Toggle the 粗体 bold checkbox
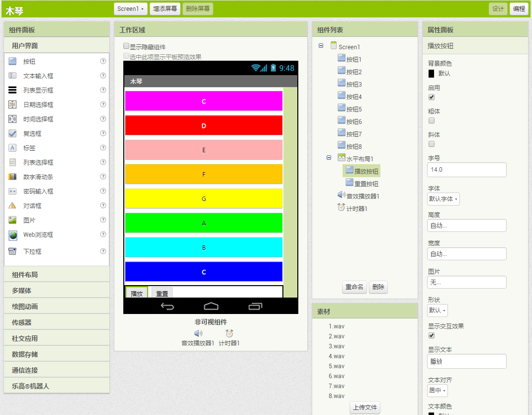This screenshot has width=532, height=415. tap(432, 120)
